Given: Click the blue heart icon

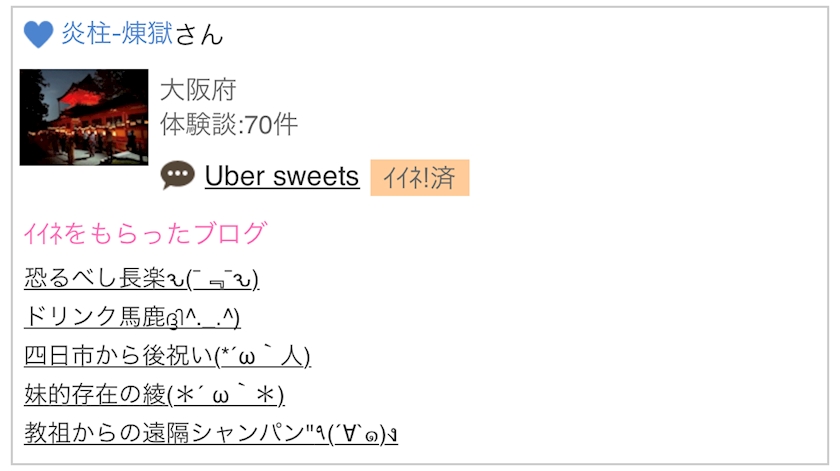Looking at the screenshot, I should coord(38,35).
